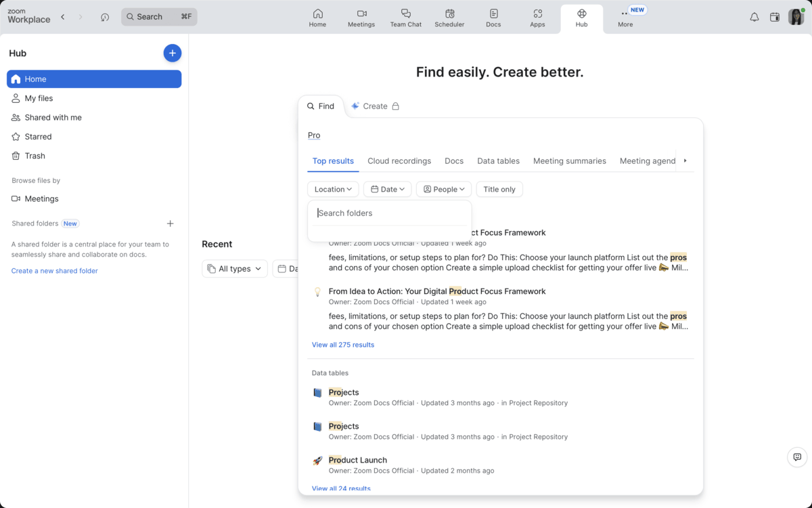This screenshot has width=812, height=508.
Task: Click View all 275 results
Action: pyautogui.click(x=343, y=345)
